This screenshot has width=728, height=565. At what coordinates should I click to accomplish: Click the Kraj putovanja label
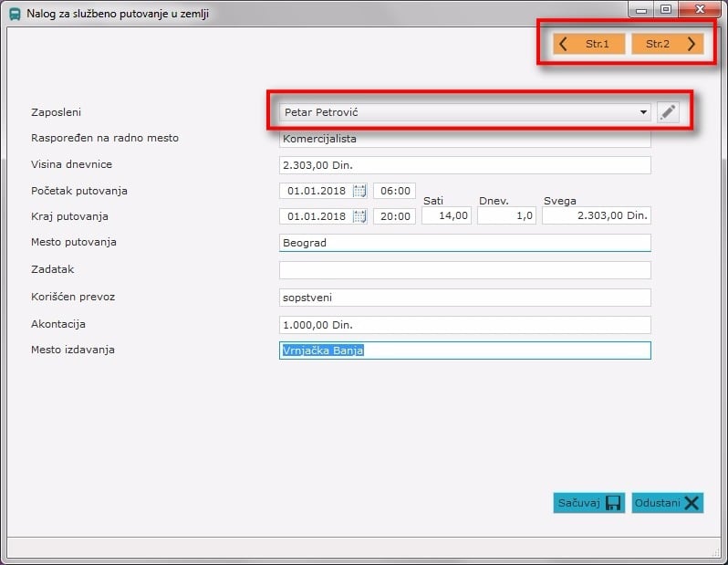(x=69, y=216)
